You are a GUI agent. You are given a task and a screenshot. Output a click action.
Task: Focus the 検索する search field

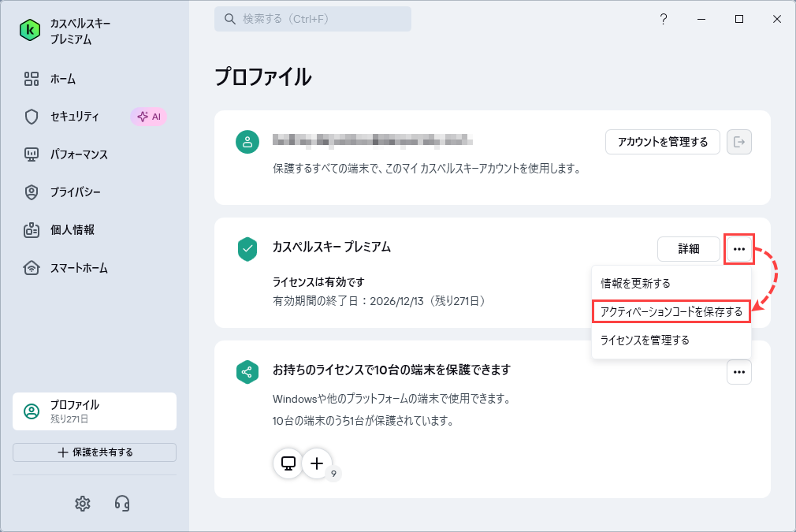point(313,19)
